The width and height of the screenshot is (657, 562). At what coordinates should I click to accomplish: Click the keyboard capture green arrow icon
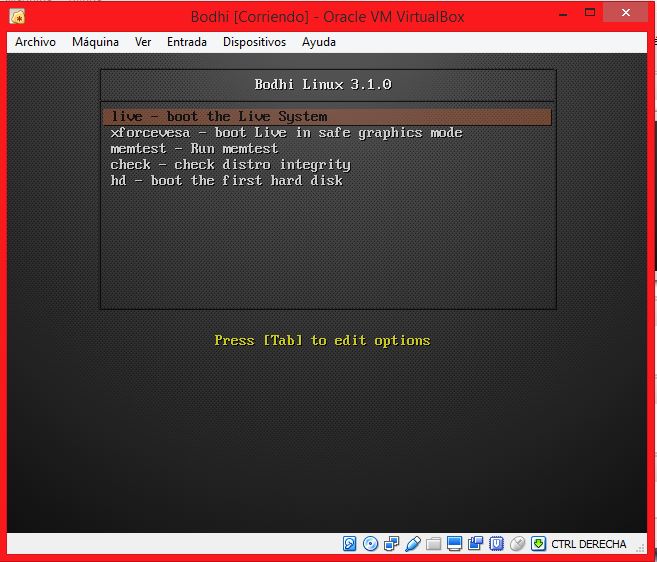538,544
